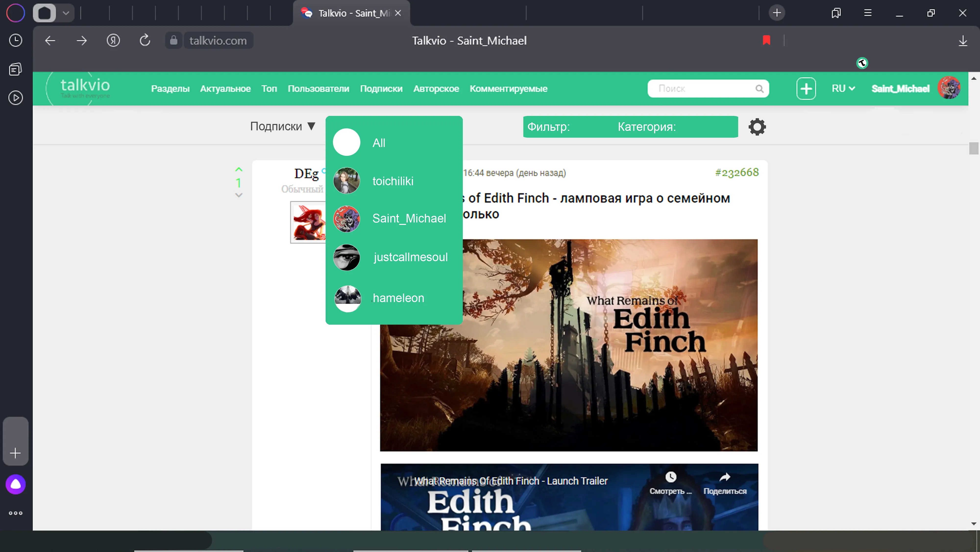Go back to previous page
The image size is (980, 552).
click(x=50, y=40)
